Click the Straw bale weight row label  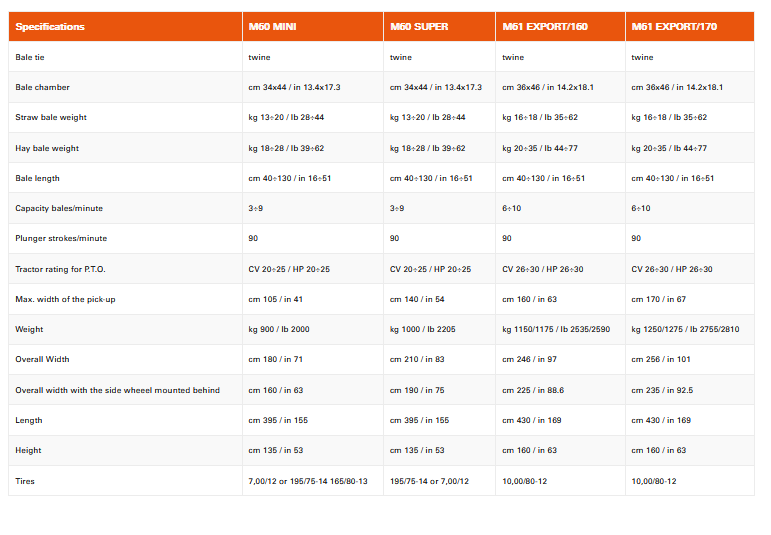[51, 118]
